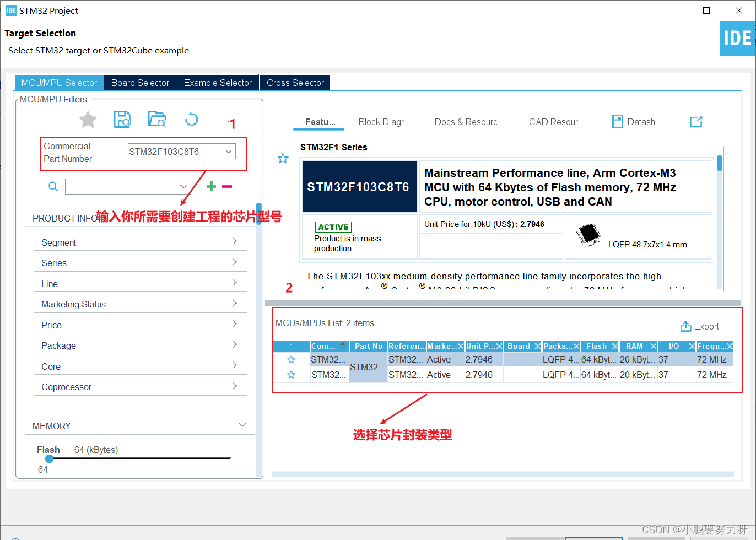Click the Part No column header
The height and width of the screenshot is (540, 756).
368,346
